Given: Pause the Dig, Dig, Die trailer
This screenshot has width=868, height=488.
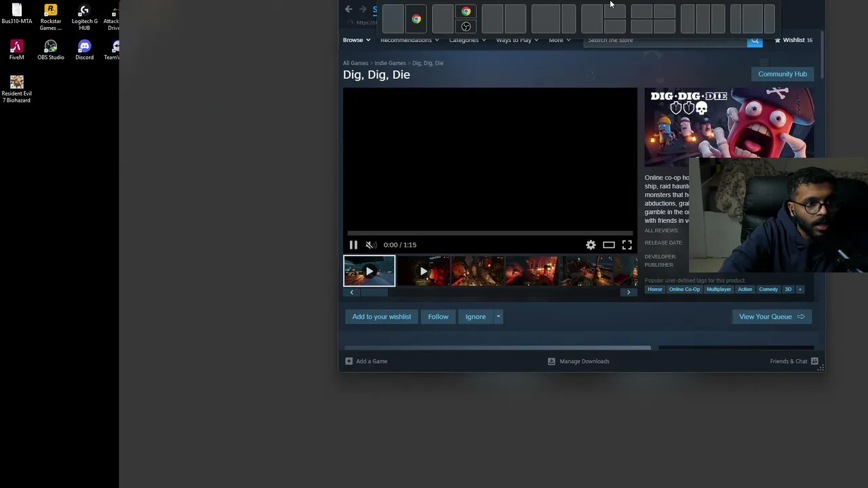Looking at the screenshot, I should point(353,245).
